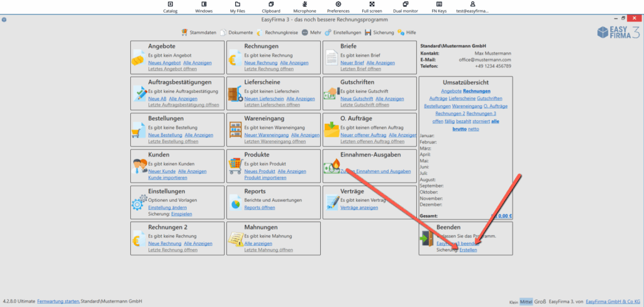Click the Produkte shopping cart icon

tap(236, 166)
